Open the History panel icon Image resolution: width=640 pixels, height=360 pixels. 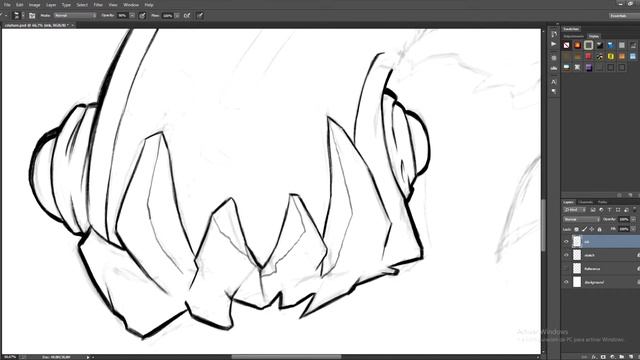coord(553,34)
